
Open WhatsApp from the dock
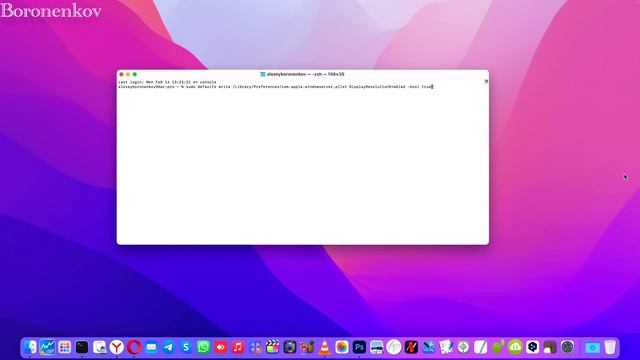tap(203, 347)
